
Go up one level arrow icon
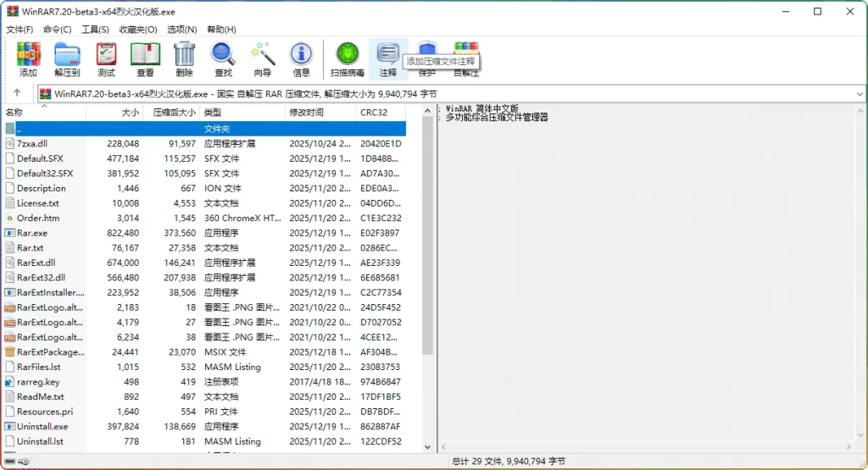pyautogui.click(x=17, y=93)
